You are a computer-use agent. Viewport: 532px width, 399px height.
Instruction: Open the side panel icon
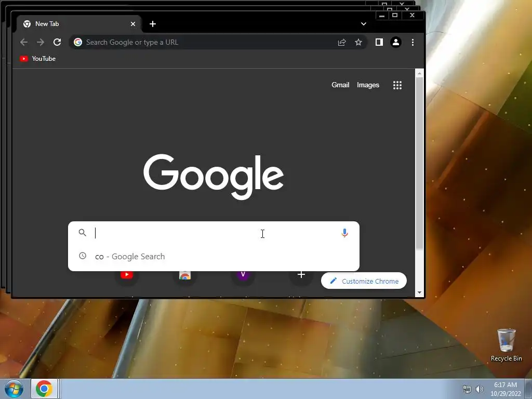click(x=379, y=42)
